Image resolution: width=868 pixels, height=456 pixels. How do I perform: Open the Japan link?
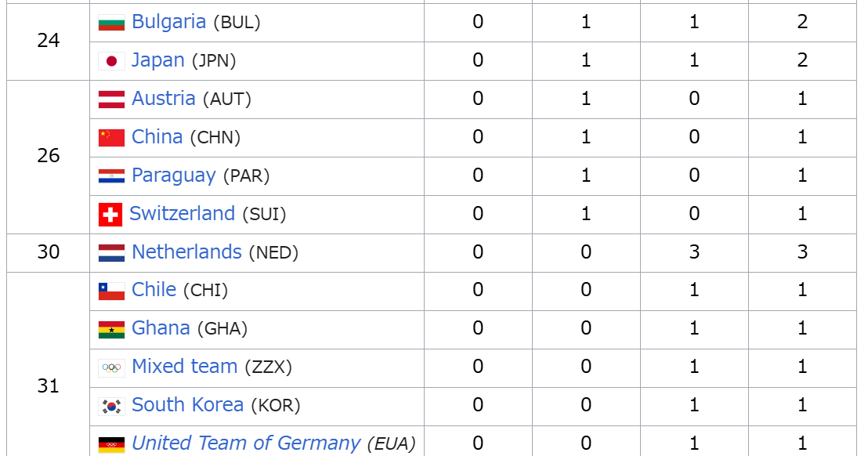coord(157,60)
